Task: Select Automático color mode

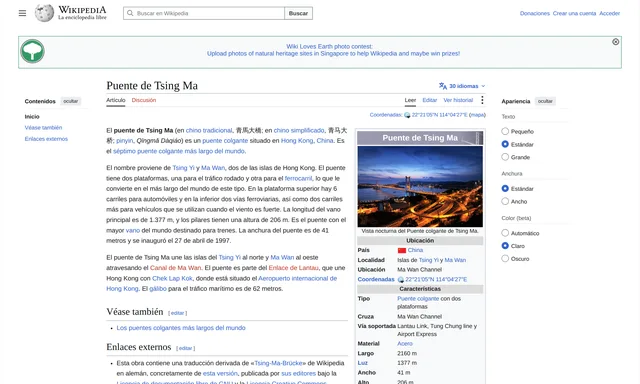Action: pyautogui.click(x=505, y=233)
